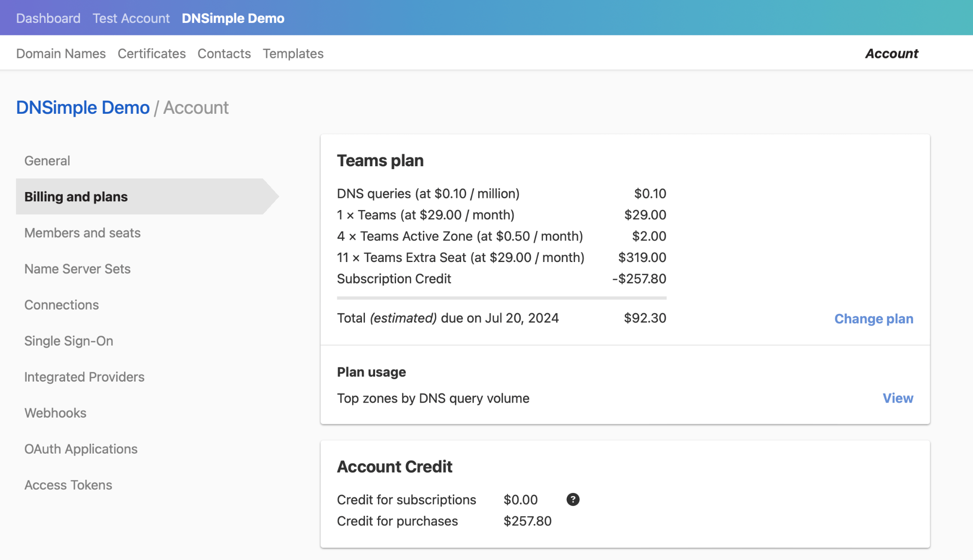Viewport: 973px width, 560px height.
Task: Open Access Tokens in the sidebar
Action: tap(68, 485)
